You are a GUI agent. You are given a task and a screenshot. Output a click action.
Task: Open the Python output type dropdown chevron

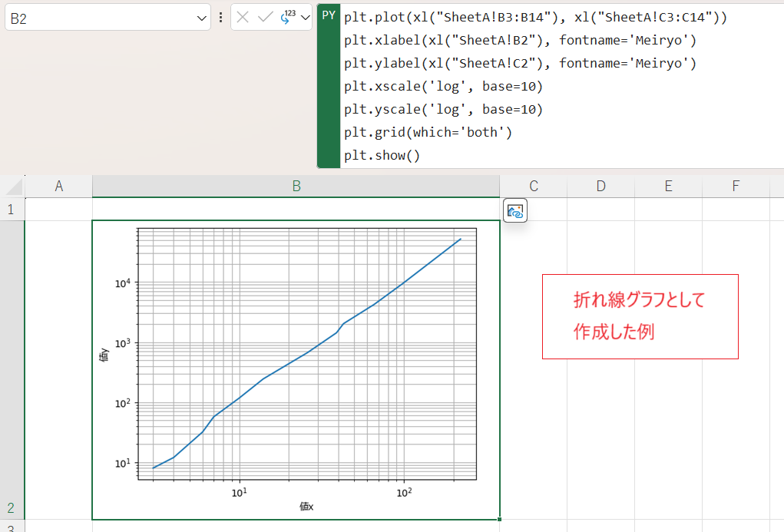click(304, 17)
